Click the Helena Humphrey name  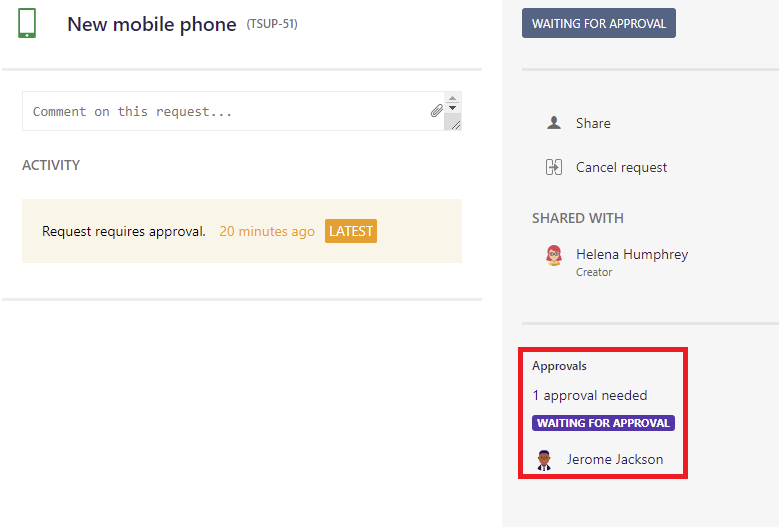632,254
